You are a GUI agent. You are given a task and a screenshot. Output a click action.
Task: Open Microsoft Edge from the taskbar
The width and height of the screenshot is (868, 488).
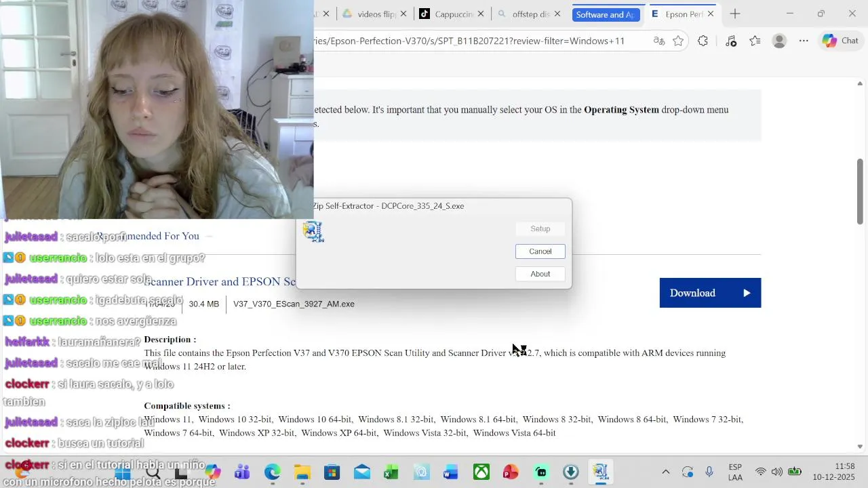pyautogui.click(x=272, y=472)
